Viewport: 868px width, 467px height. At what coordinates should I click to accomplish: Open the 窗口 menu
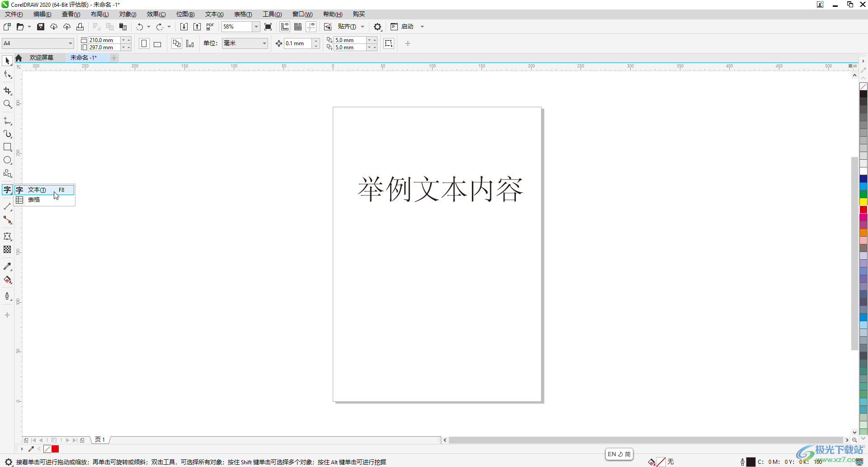(x=302, y=14)
